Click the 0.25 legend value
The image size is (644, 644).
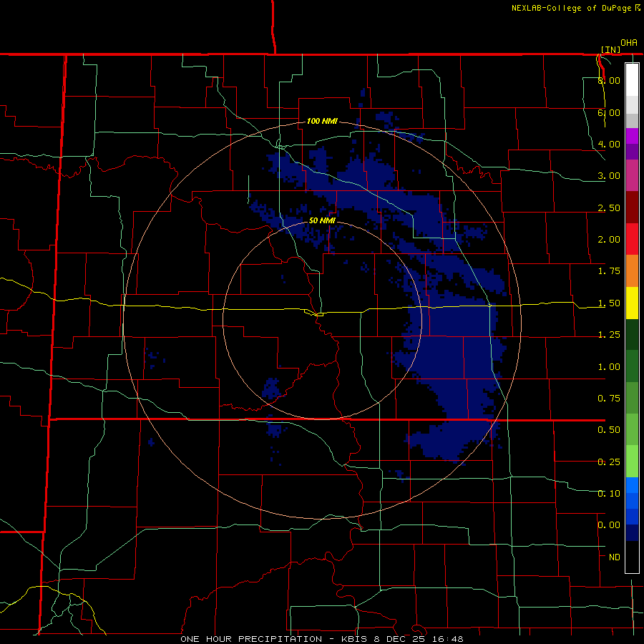point(609,462)
